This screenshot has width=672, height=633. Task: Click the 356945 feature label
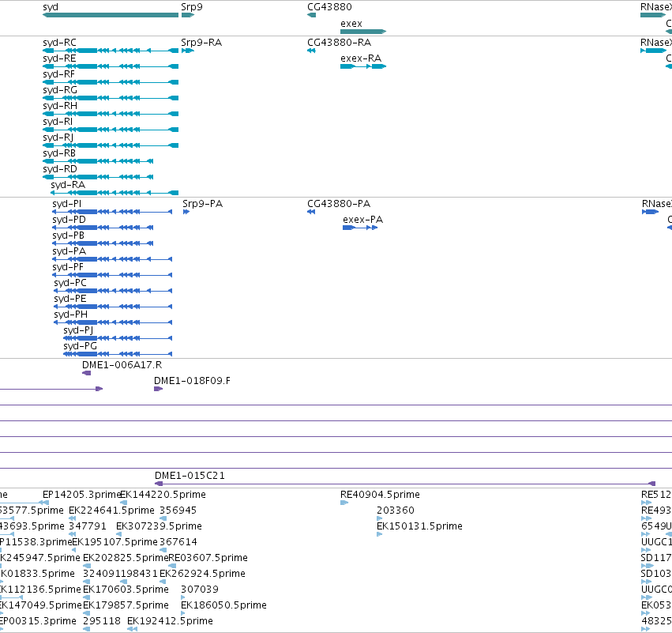coord(178,511)
